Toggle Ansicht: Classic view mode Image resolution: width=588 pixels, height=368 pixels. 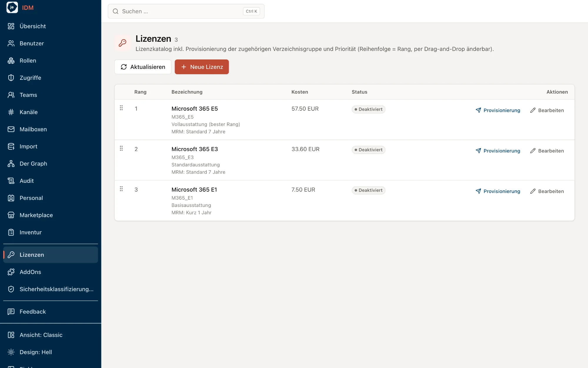click(51, 335)
